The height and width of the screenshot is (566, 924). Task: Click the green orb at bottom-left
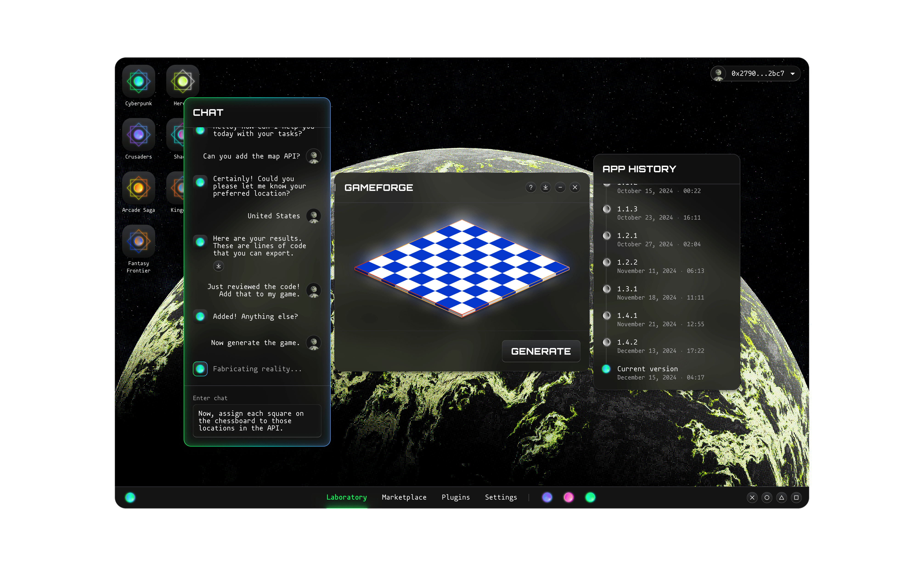pyautogui.click(x=130, y=498)
